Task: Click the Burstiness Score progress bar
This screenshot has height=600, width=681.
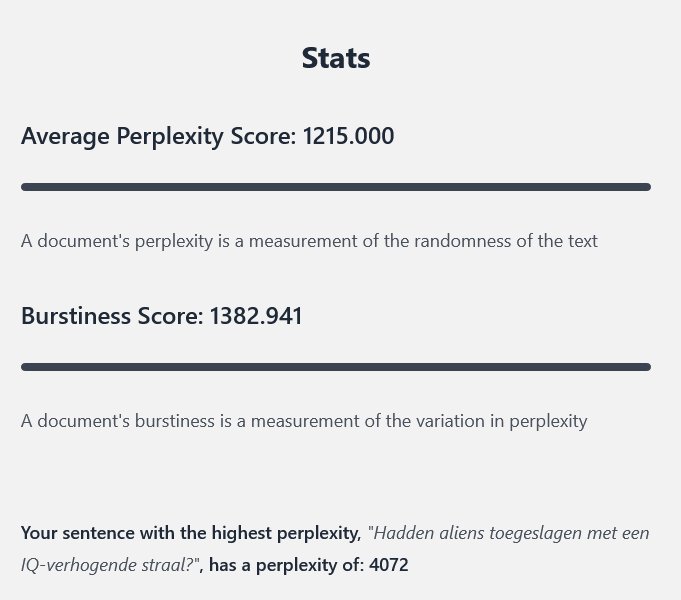Action: [336, 367]
